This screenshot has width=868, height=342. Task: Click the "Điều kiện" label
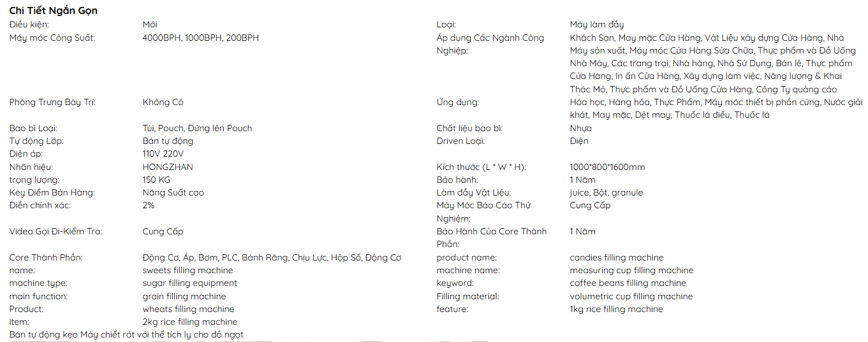(x=28, y=25)
